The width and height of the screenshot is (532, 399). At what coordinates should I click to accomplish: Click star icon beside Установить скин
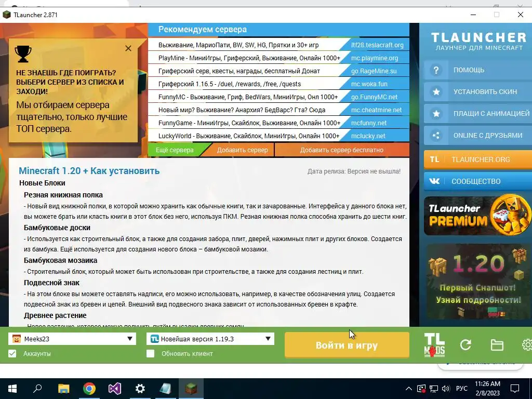click(x=436, y=91)
